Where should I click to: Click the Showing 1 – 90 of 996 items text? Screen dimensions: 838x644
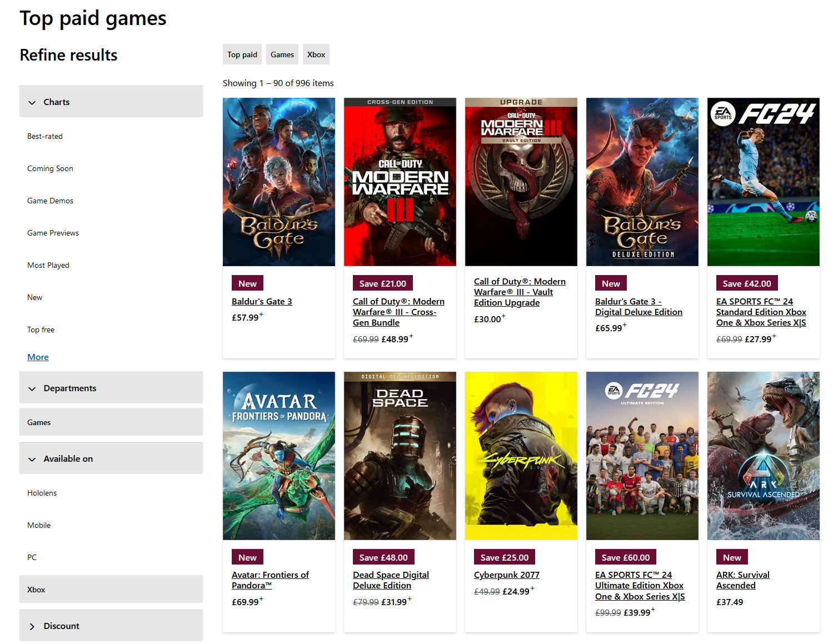point(278,83)
